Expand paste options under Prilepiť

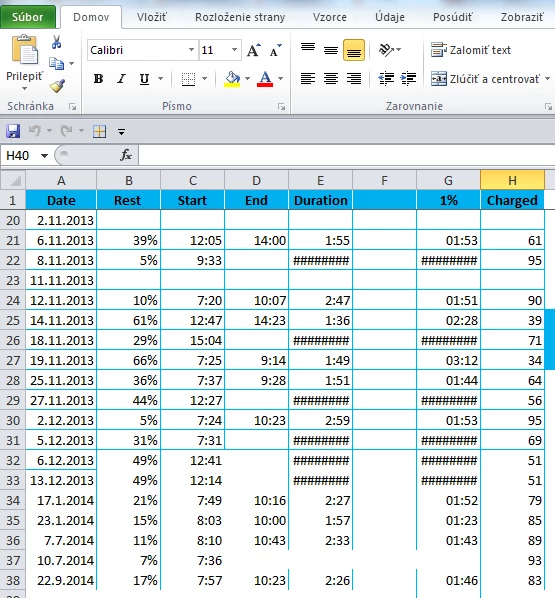24,88
